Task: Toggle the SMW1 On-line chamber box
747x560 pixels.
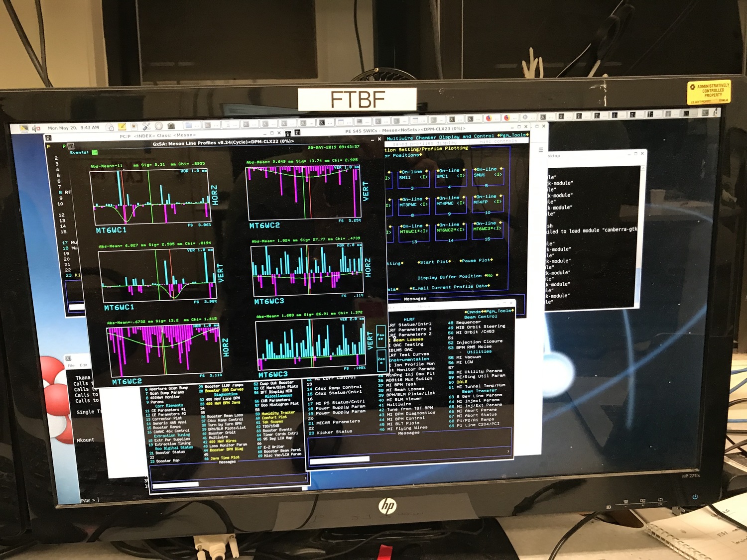Action: pos(488,176)
